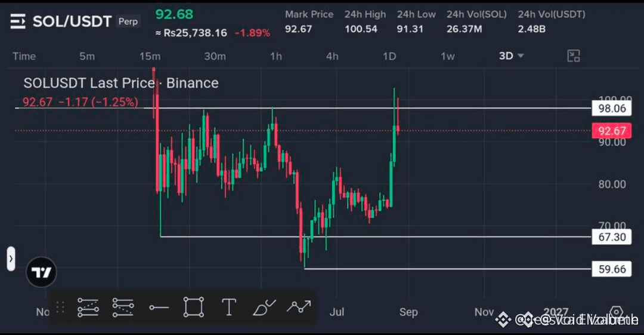The height and width of the screenshot is (335, 644).
Task: Select the parallel channel lines tool
Action: click(123, 308)
